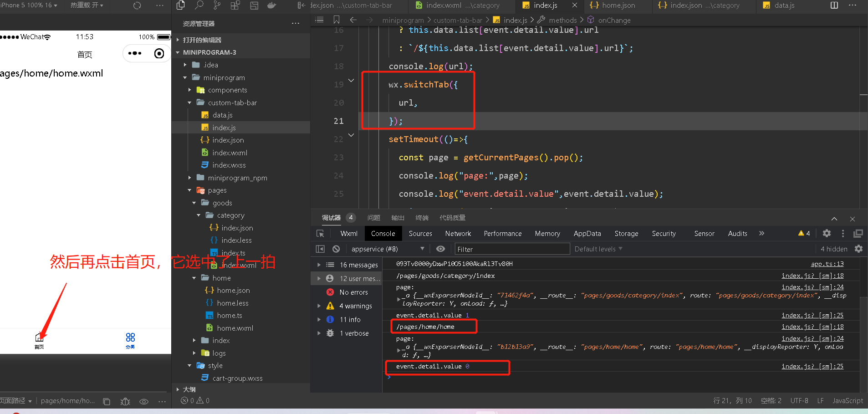Viewport: 868px width, 414px height.
Task: Open the search magnifier icon in top bar
Action: [199, 5]
